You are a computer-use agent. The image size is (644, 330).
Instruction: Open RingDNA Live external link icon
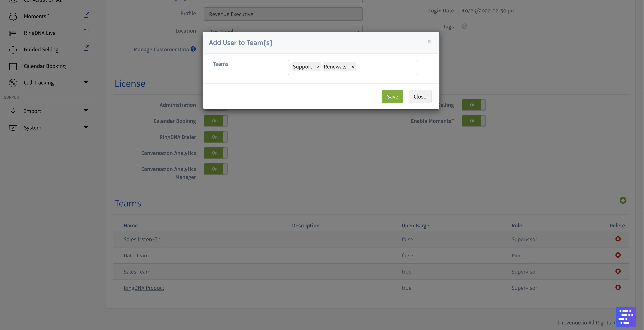[x=86, y=31]
